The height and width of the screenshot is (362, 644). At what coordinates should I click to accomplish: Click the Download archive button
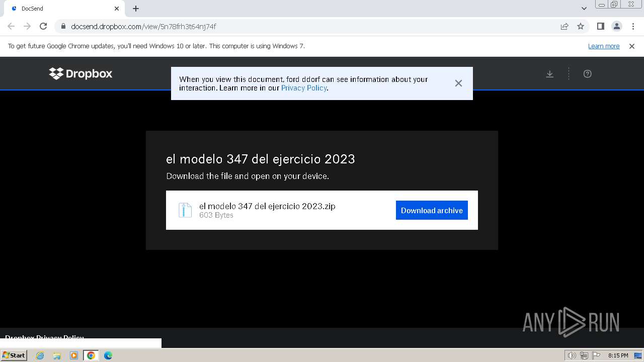[x=432, y=210]
